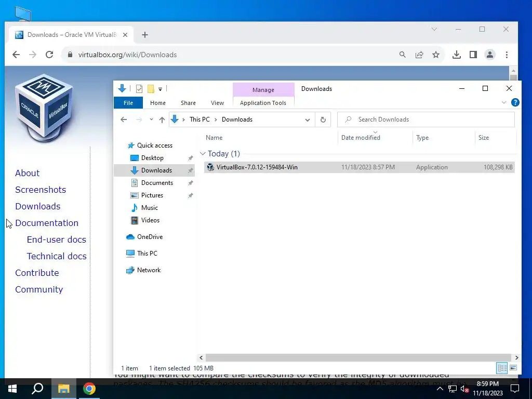Go back using Chrome's back arrow
The height and width of the screenshot is (399, 532).
tap(16, 55)
